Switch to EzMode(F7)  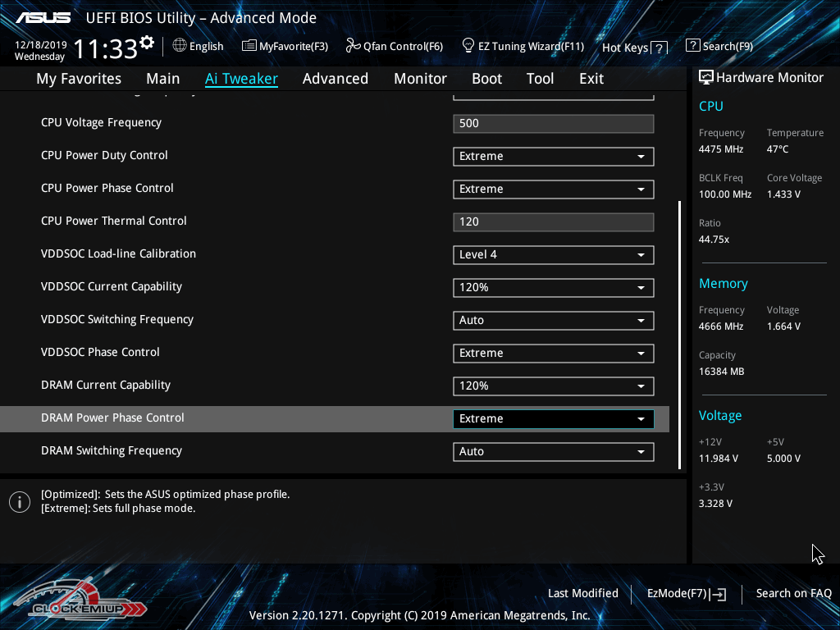pyautogui.click(x=686, y=593)
